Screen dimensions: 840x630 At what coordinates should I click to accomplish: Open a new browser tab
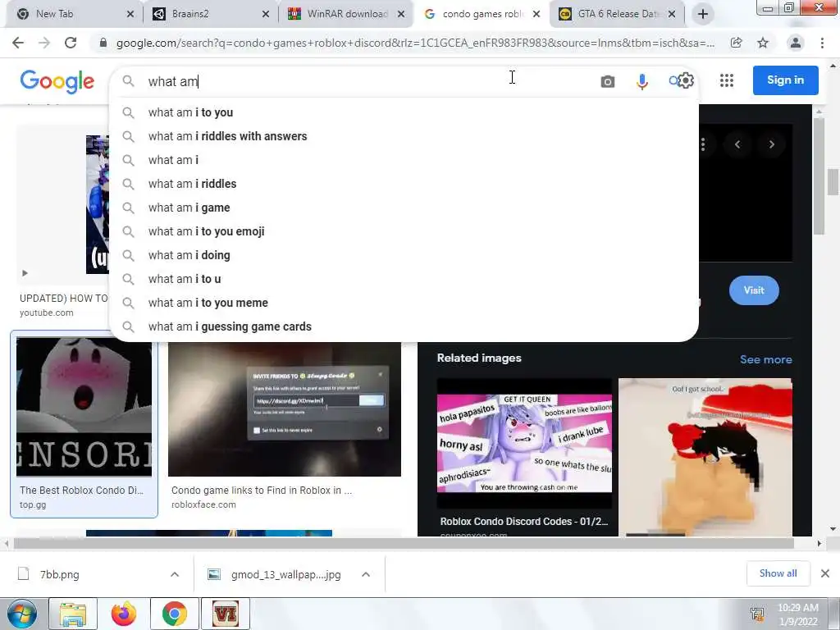click(x=703, y=14)
